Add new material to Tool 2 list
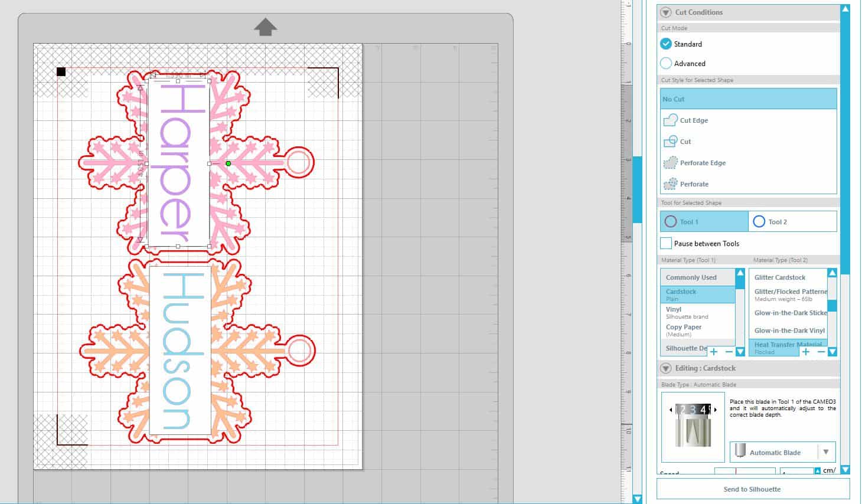862x504 pixels. [806, 351]
